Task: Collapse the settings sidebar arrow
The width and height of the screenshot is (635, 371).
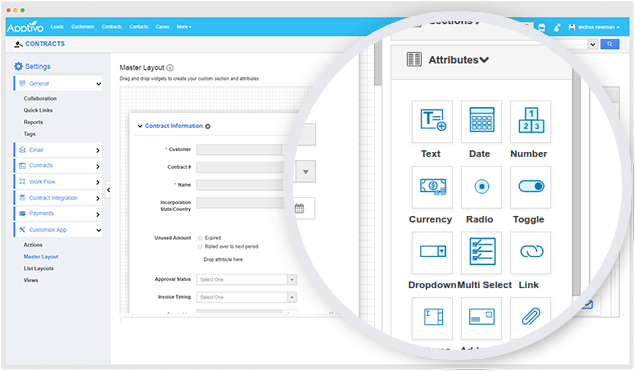Action: click(x=108, y=190)
